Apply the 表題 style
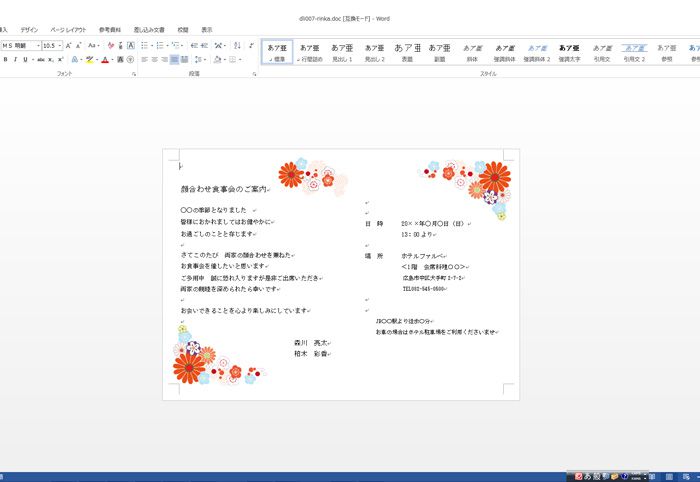Screen dimensions: 700x482 click(x=407, y=52)
